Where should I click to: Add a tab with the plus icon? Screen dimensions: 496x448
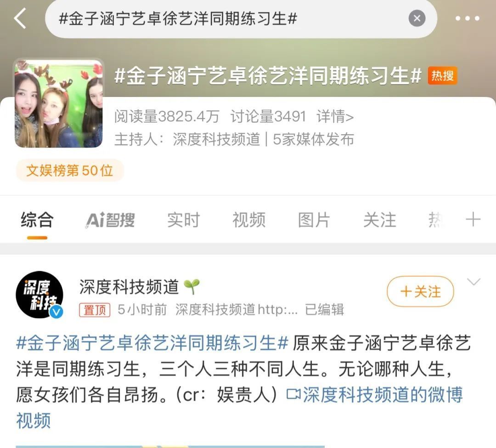click(x=473, y=219)
